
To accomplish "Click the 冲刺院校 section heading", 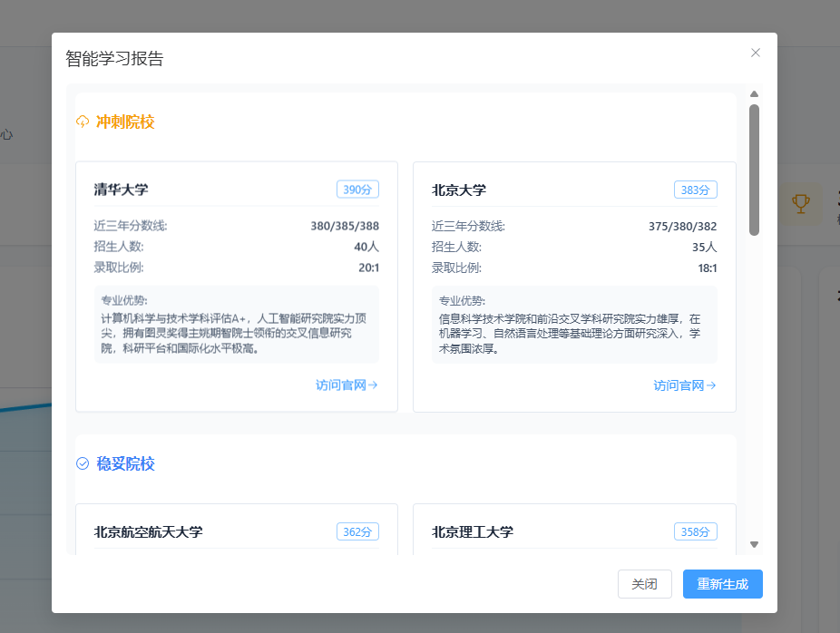I will coord(125,122).
